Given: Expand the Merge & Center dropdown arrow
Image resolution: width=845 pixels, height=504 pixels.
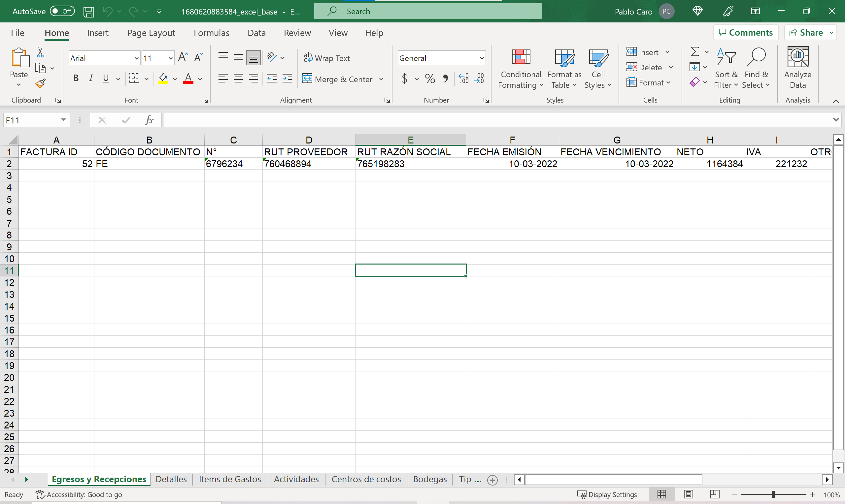Looking at the screenshot, I should click(381, 79).
